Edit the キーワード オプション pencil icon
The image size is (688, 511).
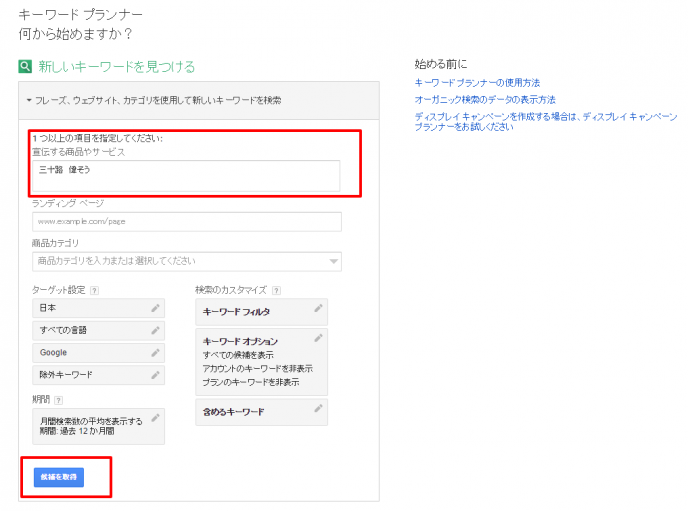(x=319, y=338)
